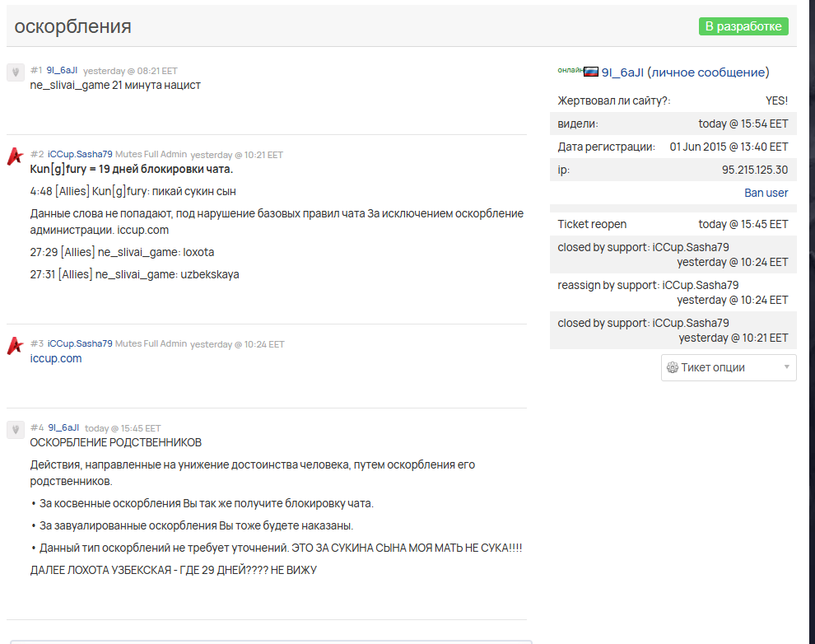Image resolution: width=815 pixels, height=644 pixels.
Task: Click the #1 post number
Action: pos(36,70)
